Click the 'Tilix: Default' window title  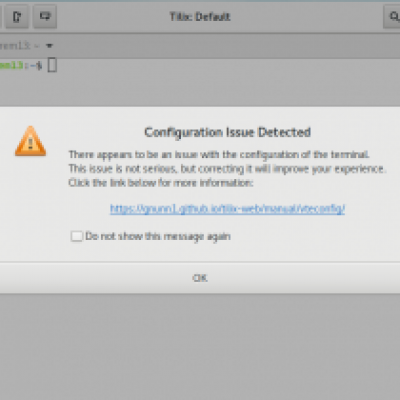200,16
